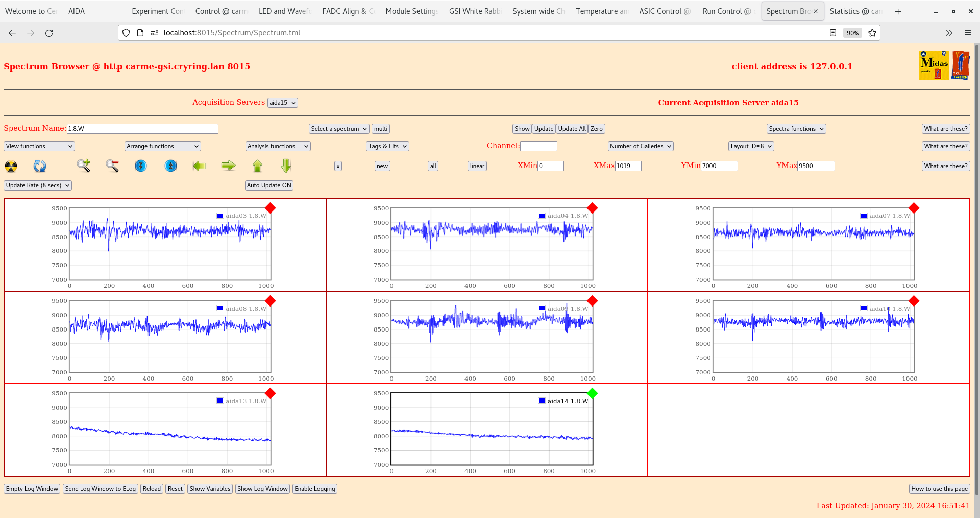Screen dimensions: 980x518
Task: Click the yellow radiation hazard icon
Action: [11, 166]
